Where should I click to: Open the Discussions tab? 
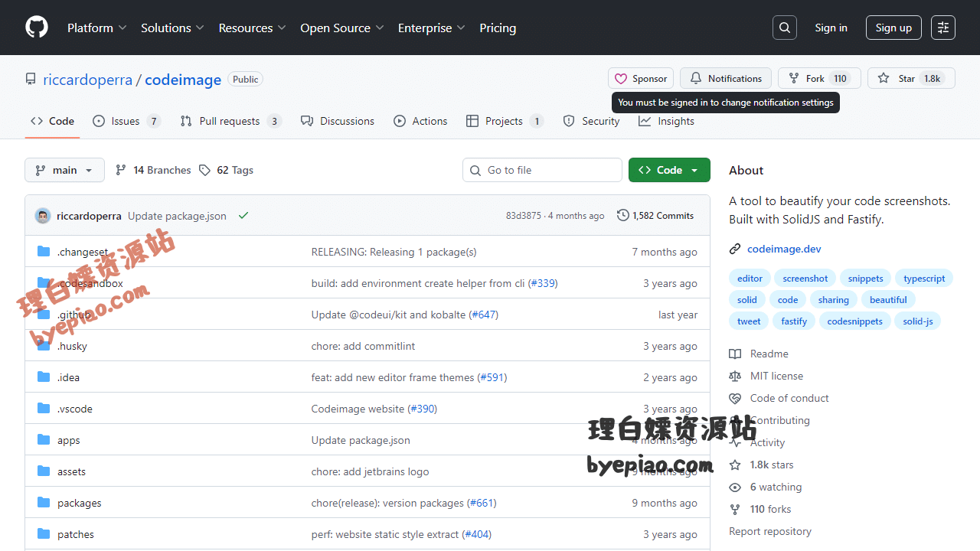coord(338,121)
